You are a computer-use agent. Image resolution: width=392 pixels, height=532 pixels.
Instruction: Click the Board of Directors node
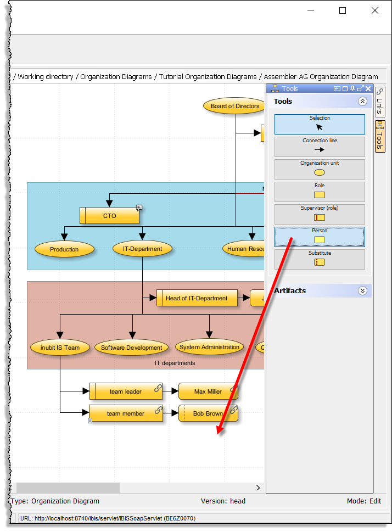click(x=235, y=106)
